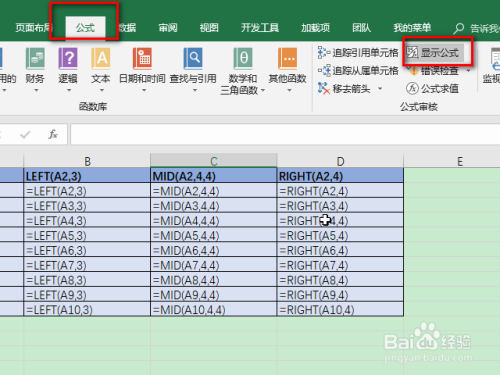
Task: Select cell =RIGHT(A5,4)
Action: pyautogui.click(x=340, y=235)
